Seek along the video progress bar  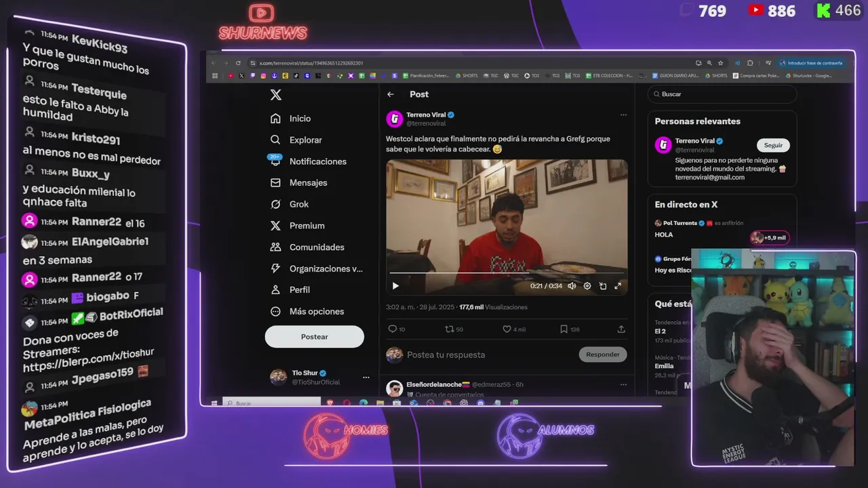(506, 272)
